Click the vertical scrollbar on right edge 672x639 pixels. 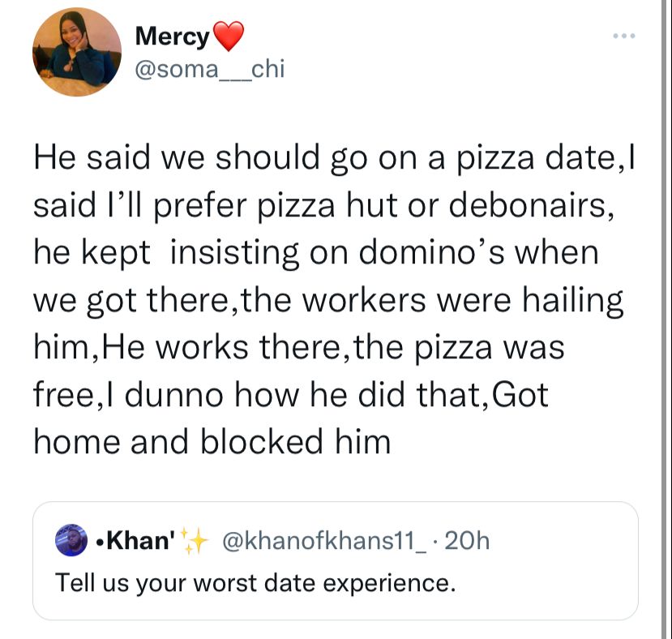(666, 319)
